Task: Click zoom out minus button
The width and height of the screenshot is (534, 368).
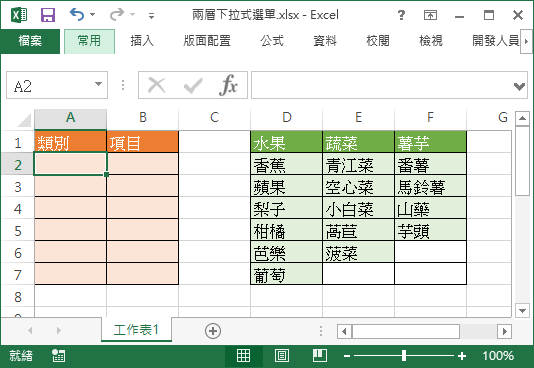Action: coord(347,356)
